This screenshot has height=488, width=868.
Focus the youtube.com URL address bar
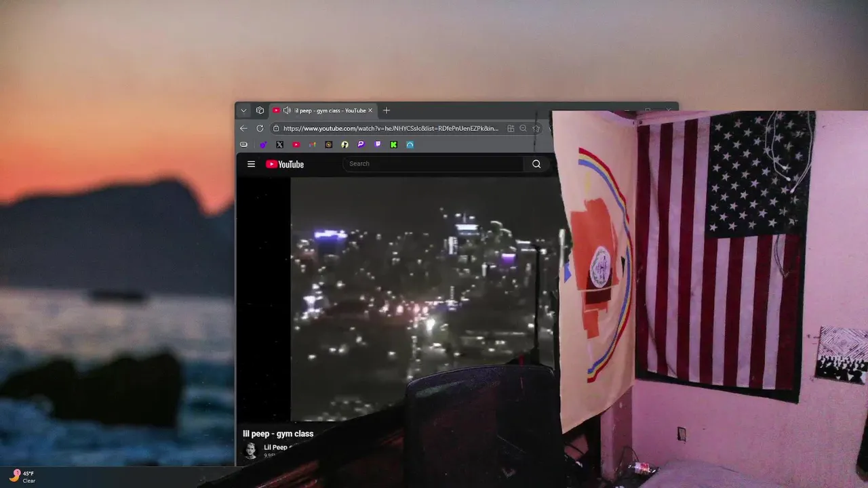point(391,128)
